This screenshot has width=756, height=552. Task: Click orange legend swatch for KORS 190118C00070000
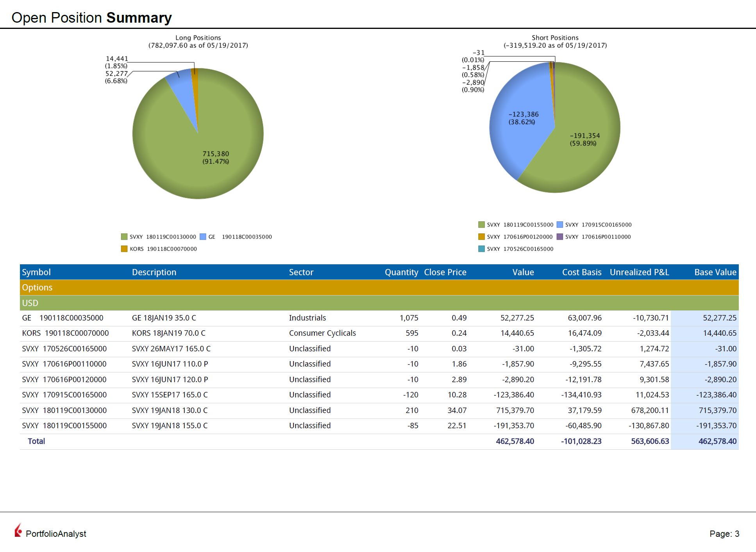124,249
